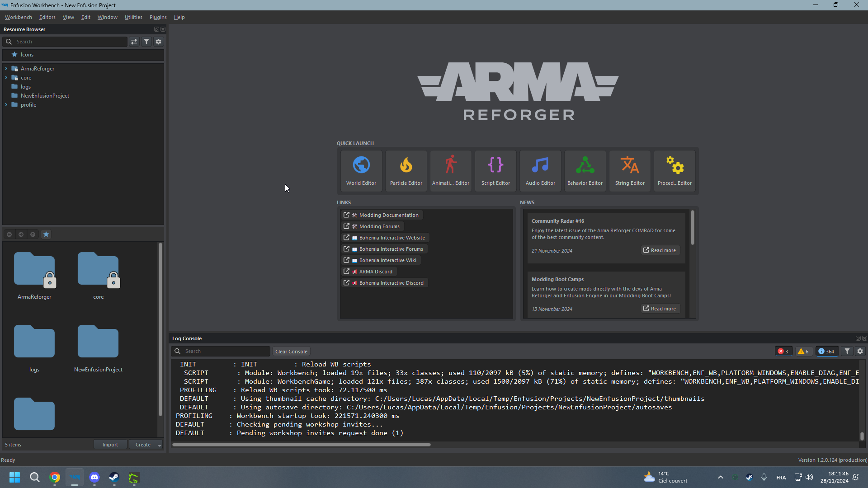The width and height of the screenshot is (868, 488).
Task: Toggle info messages filter in Log Console
Action: (827, 351)
